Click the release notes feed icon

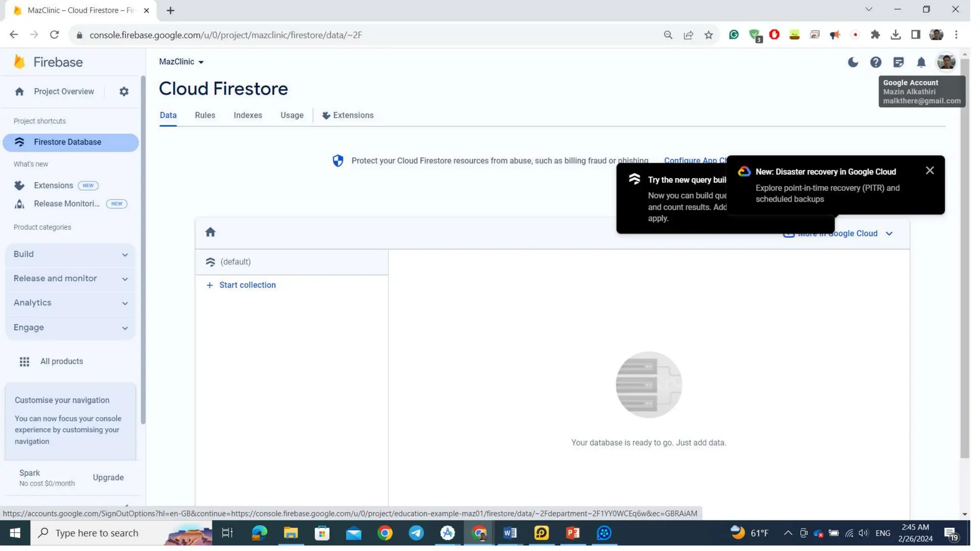pos(898,62)
